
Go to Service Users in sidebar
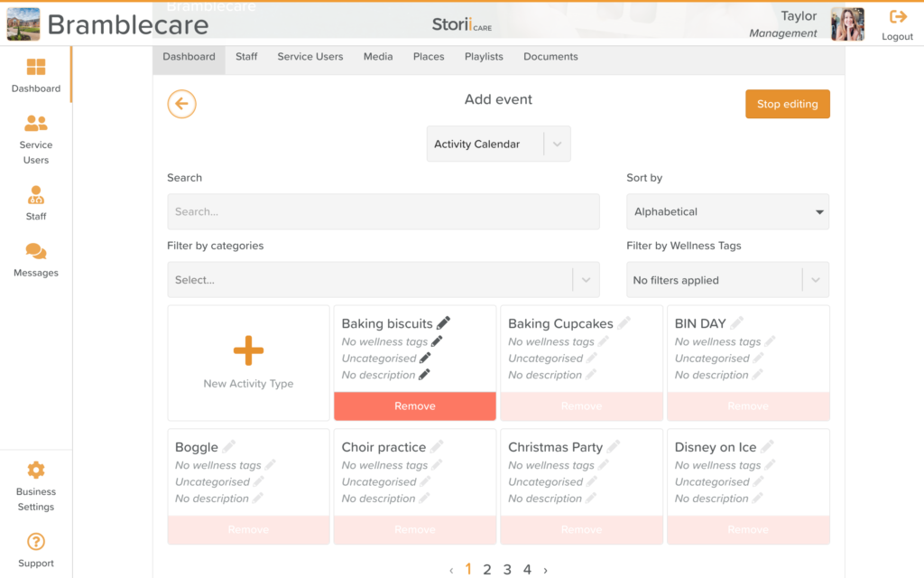pyautogui.click(x=36, y=124)
